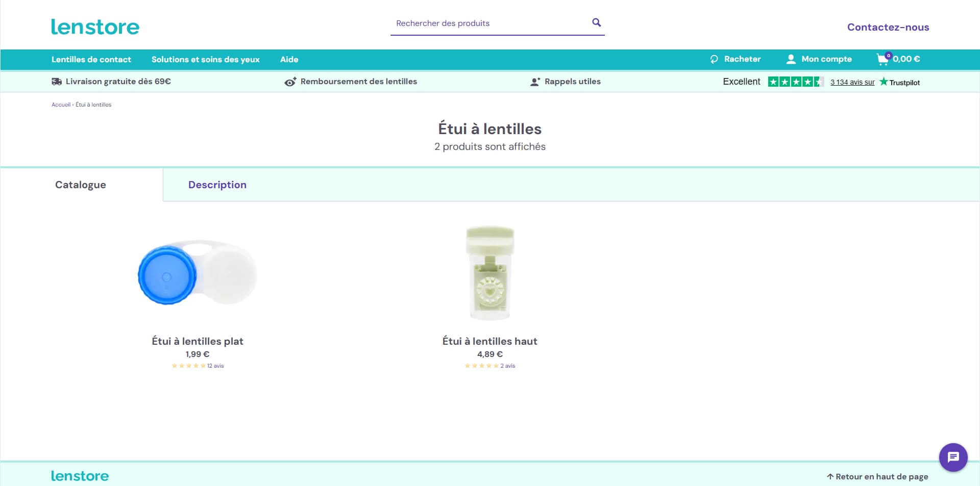Open Solutions et soins des yeux menu

coord(206,59)
